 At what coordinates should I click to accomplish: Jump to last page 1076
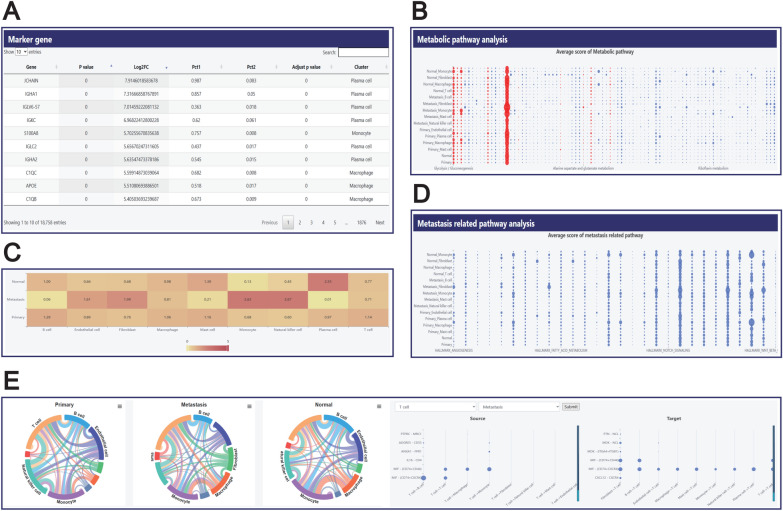362,223
